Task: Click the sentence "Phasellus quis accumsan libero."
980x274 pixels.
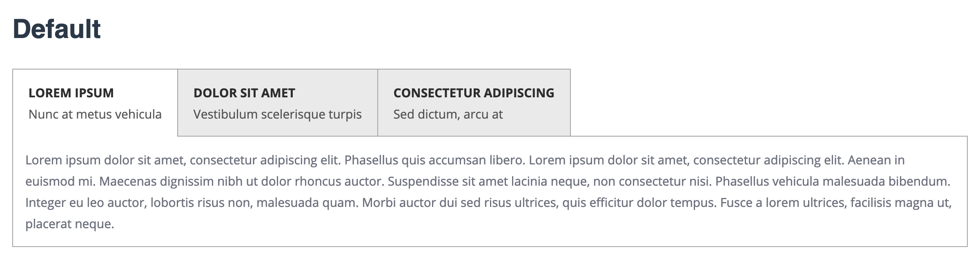Action: tap(434, 160)
